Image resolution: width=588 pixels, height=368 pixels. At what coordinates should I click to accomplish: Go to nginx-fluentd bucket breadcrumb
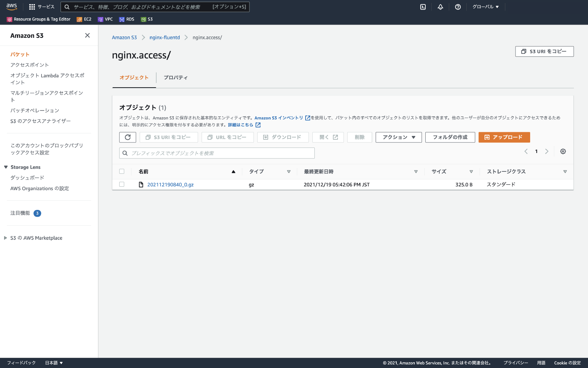click(x=165, y=37)
